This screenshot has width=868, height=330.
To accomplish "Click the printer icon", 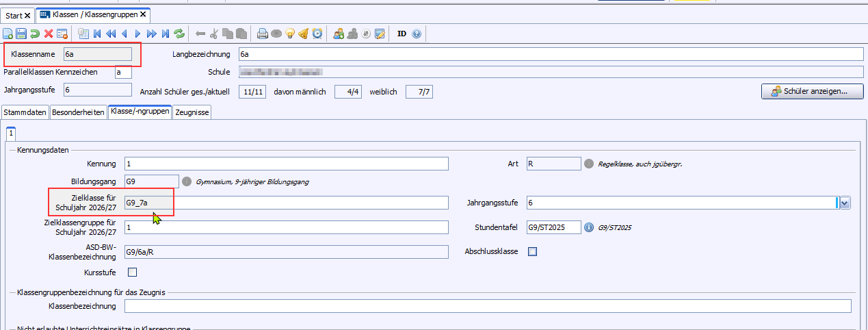I will [x=262, y=33].
